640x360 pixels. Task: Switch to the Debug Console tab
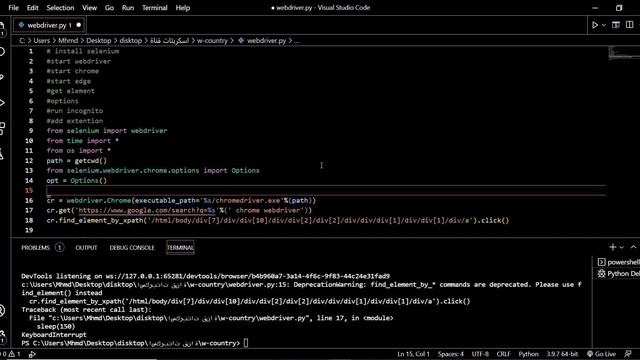(x=132, y=248)
